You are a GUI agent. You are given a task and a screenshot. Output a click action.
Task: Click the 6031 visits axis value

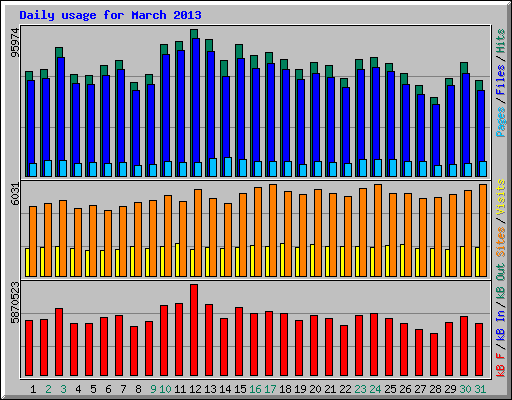pyautogui.click(x=15, y=194)
